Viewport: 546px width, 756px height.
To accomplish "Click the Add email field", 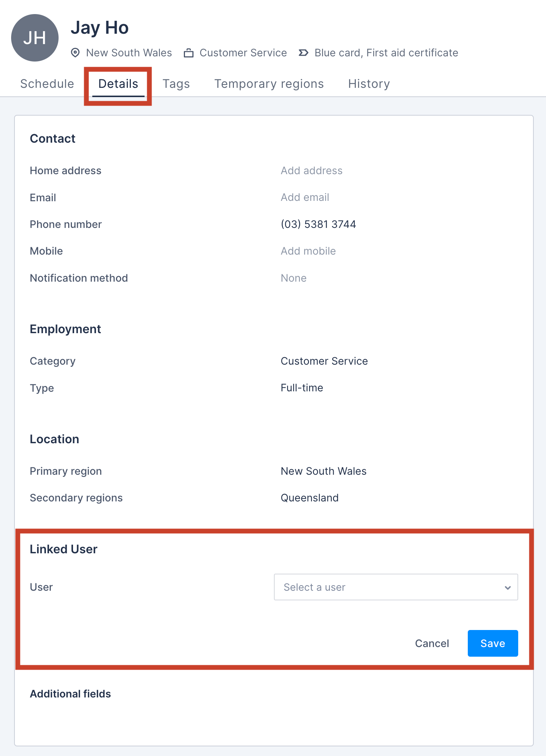I will tap(304, 197).
